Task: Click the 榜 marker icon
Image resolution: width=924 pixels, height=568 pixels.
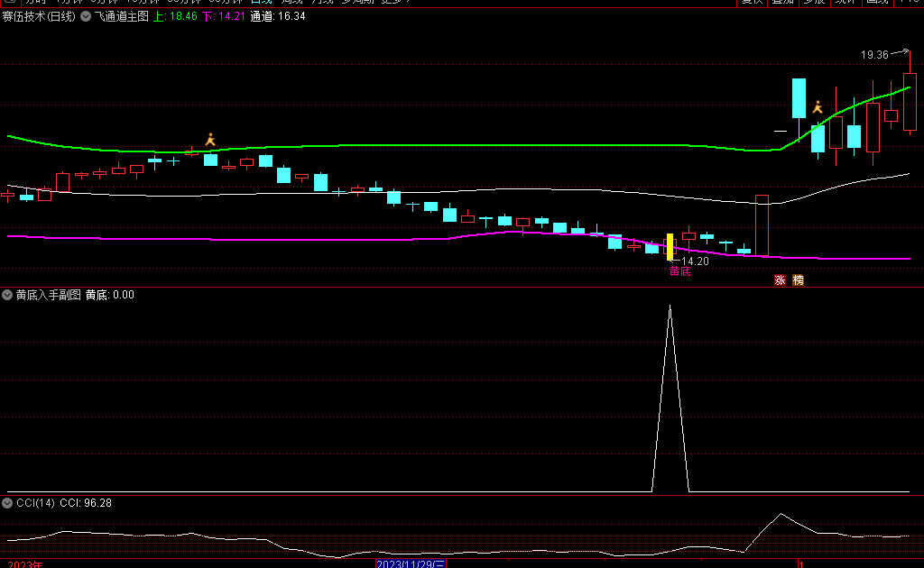Action: (798, 280)
